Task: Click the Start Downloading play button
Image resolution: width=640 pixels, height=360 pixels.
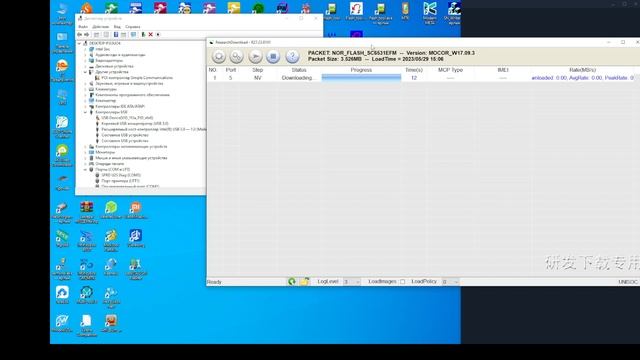Action: point(256,56)
